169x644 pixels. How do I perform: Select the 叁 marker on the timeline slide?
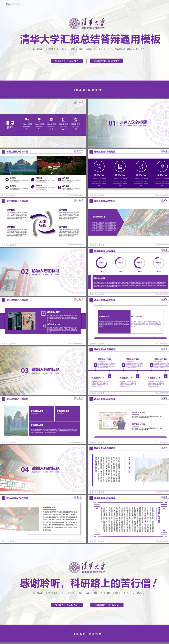pos(123,365)
